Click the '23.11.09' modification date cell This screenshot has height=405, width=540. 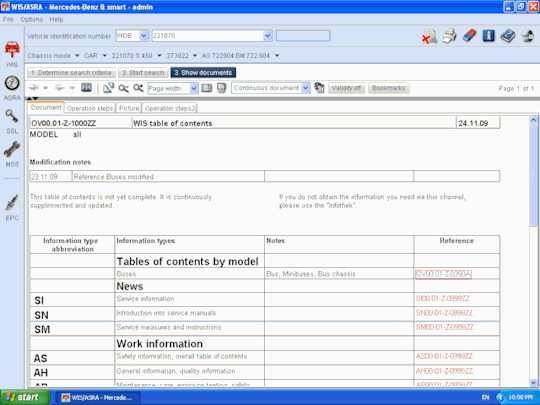point(51,177)
